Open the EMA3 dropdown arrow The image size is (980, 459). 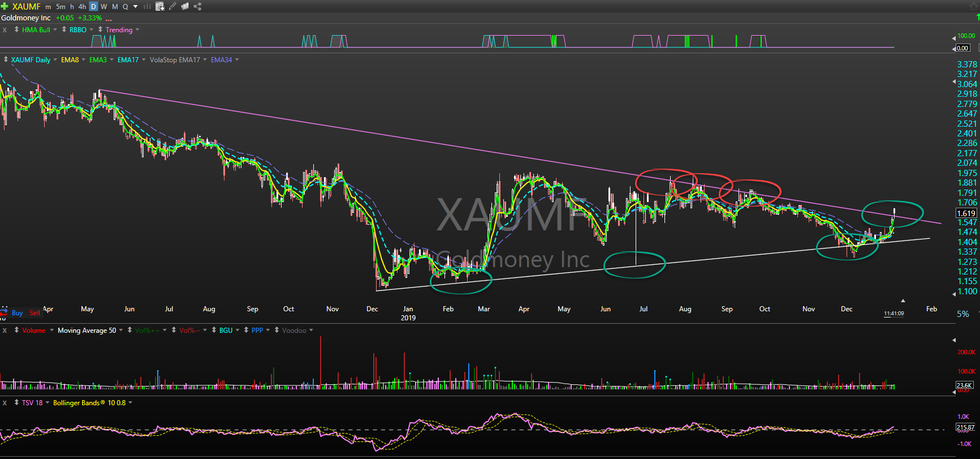[111, 59]
